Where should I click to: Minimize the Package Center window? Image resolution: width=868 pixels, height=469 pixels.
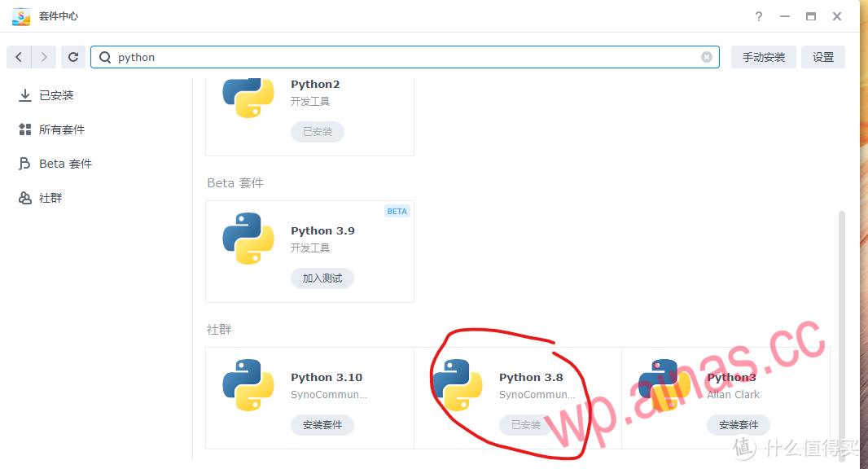click(x=784, y=16)
